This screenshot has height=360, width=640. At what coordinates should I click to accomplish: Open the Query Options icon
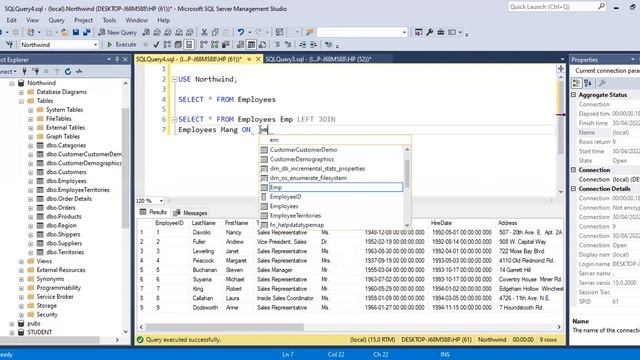click(x=178, y=44)
